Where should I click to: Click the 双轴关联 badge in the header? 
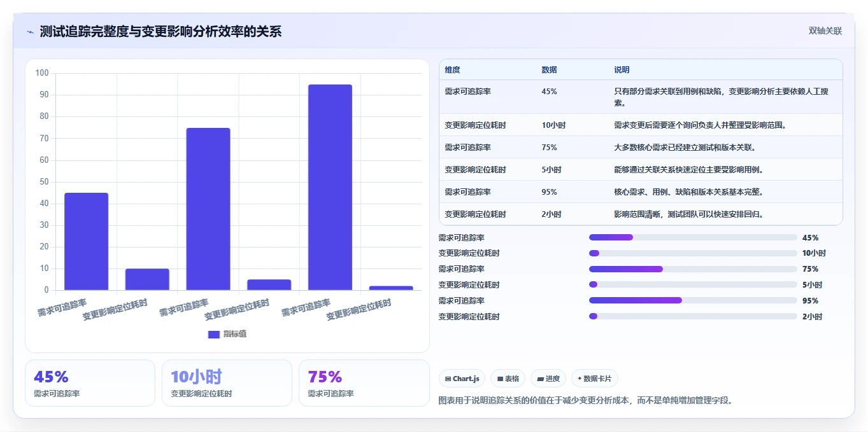(x=825, y=31)
